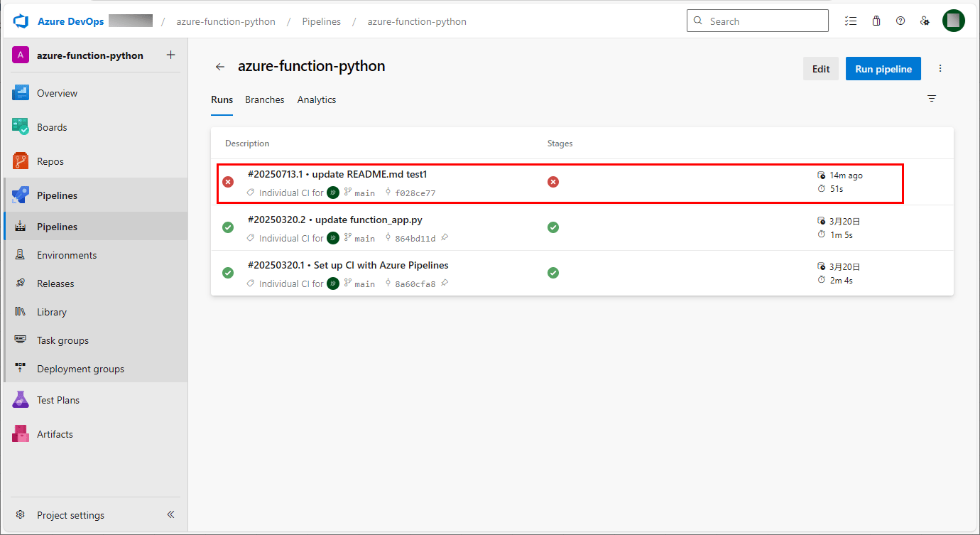Click the Description column header
The image size is (980, 535).
point(247,144)
